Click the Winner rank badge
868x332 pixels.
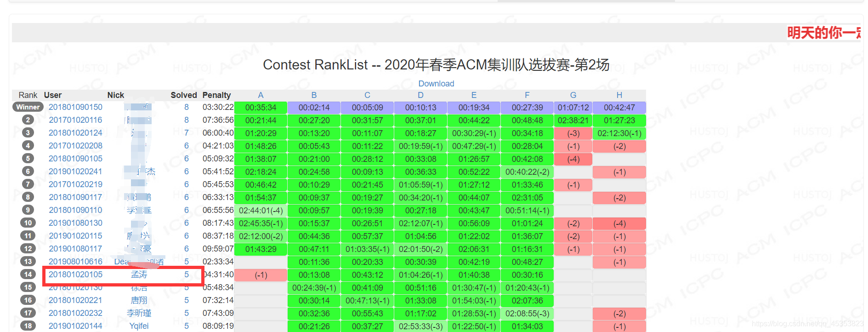click(x=28, y=107)
